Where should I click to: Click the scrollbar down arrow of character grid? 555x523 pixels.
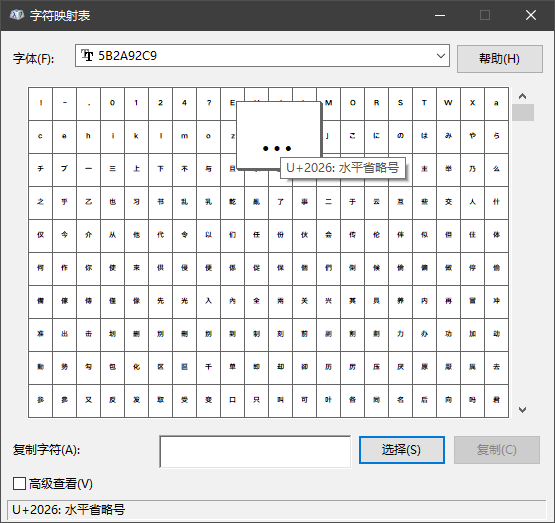click(x=522, y=410)
